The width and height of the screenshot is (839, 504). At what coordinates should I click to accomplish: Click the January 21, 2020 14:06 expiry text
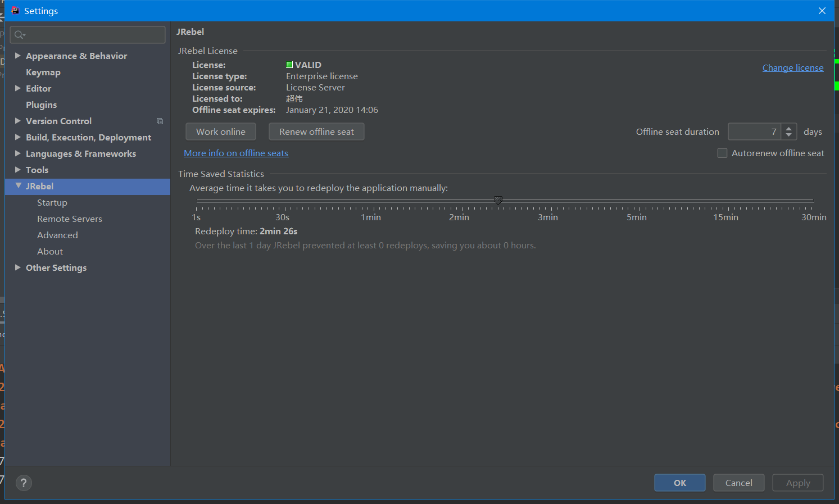(x=332, y=110)
